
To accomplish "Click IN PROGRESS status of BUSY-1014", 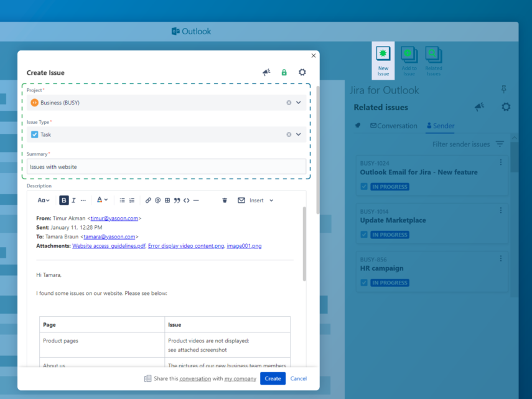I will (x=390, y=235).
